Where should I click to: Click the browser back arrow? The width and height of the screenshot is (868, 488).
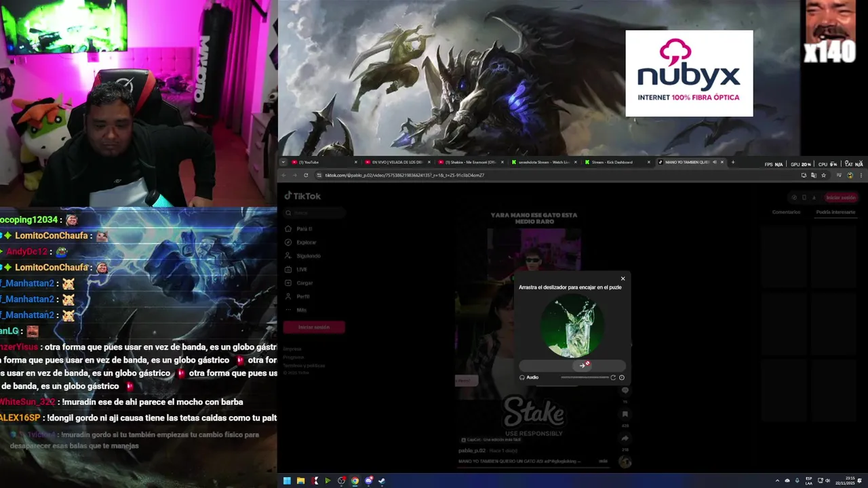point(284,175)
